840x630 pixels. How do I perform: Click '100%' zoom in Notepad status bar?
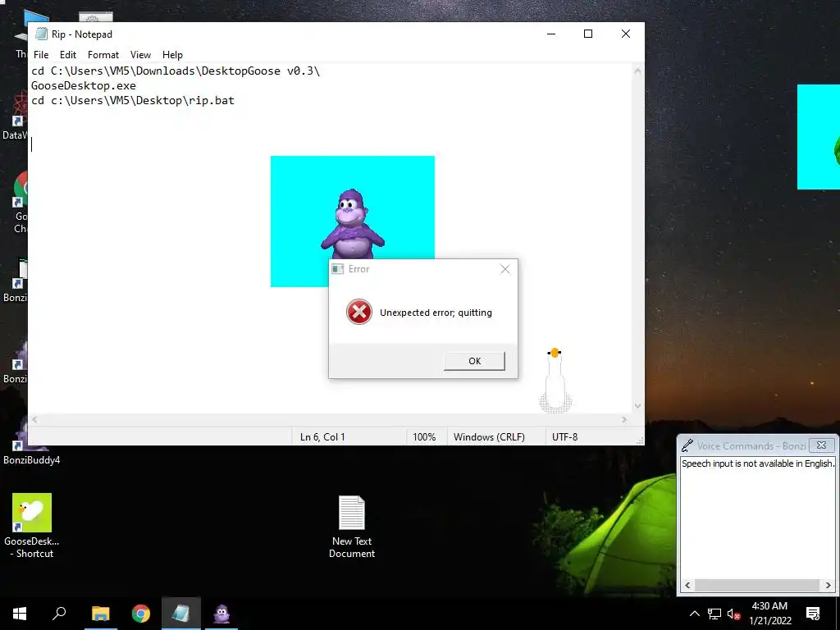[x=424, y=437]
